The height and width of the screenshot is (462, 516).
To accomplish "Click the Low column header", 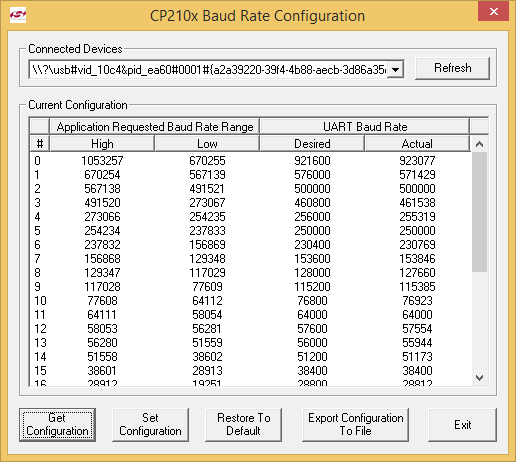I will pos(207,144).
